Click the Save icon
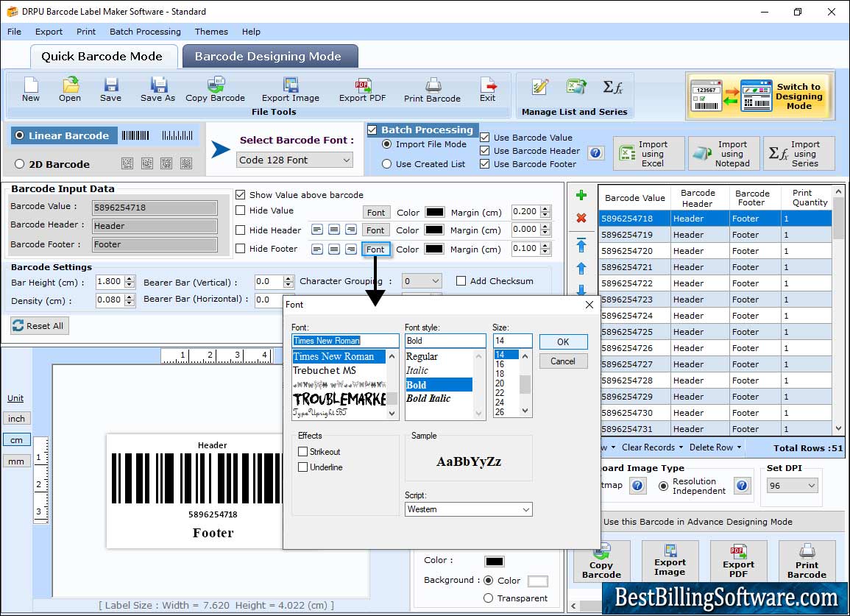850x616 pixels. [110, 90]
